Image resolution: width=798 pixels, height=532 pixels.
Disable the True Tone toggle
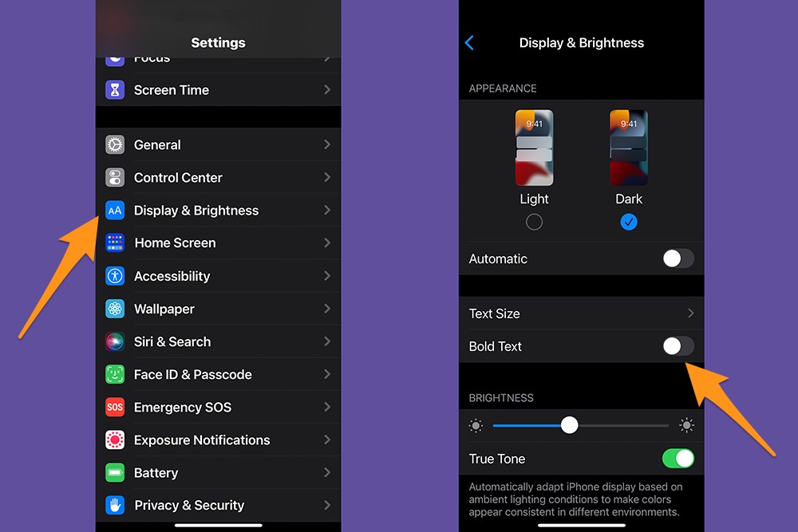click(x=678, y=459)
